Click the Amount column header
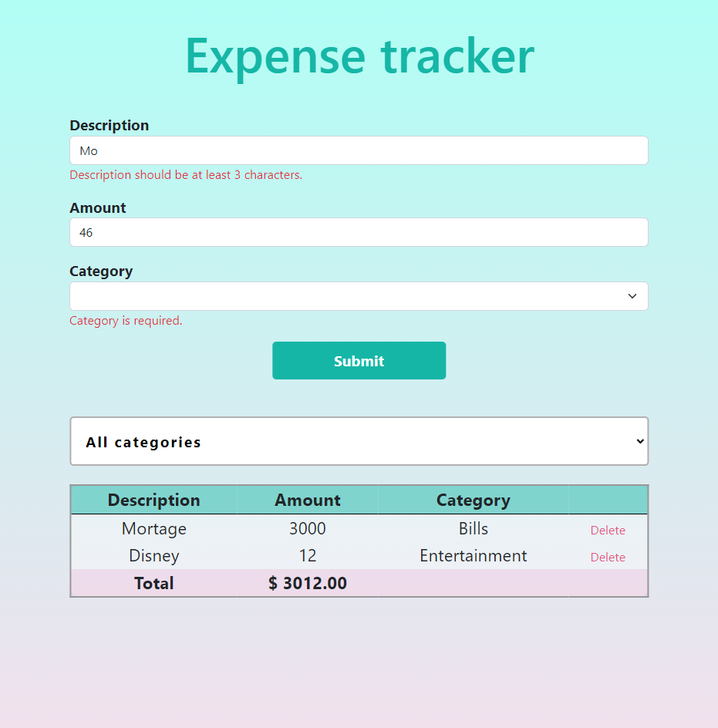The height and width of the screenshot is (728, 718). (x=307, y=500)
